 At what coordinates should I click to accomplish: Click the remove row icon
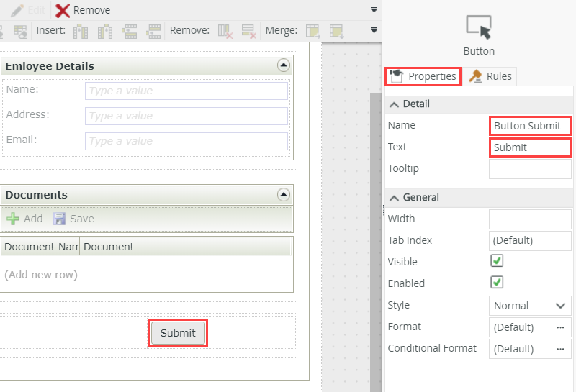point(248,32)
